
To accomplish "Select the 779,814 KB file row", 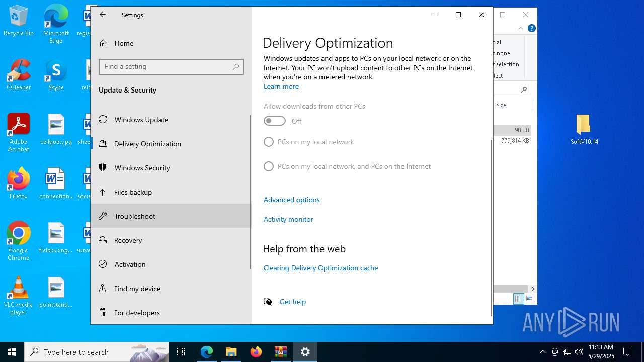I will (x=513, y=141).
